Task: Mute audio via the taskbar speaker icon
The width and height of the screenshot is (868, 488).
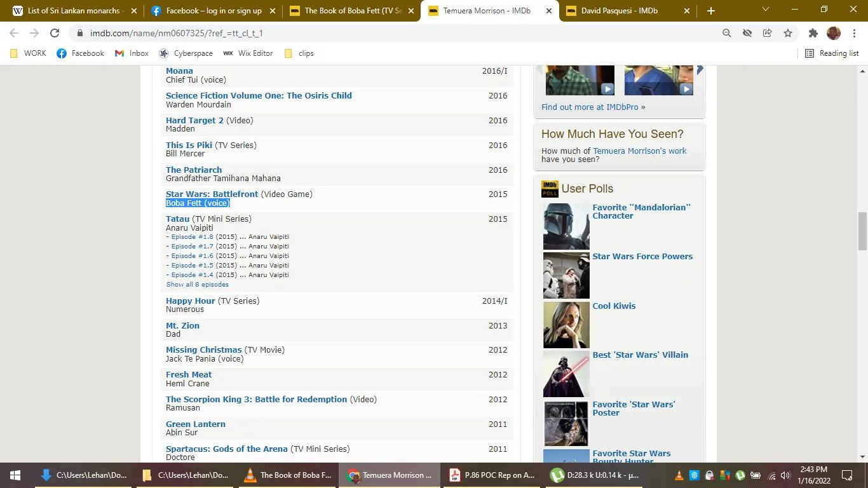Action: (785, 475)
